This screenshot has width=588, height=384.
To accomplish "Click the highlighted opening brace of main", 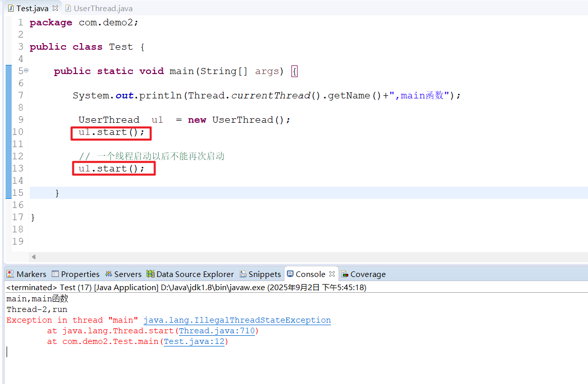I will [x=295, y=72].
